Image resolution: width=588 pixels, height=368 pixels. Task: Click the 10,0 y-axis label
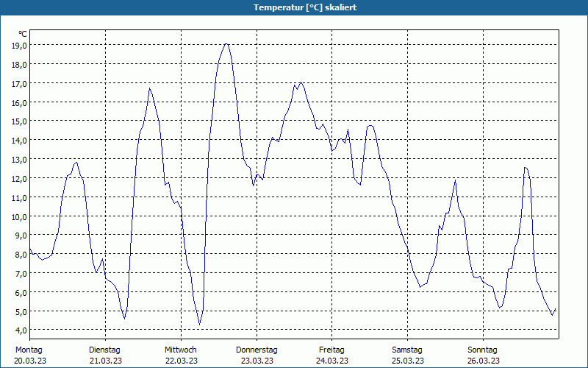(x=19, y=216)
